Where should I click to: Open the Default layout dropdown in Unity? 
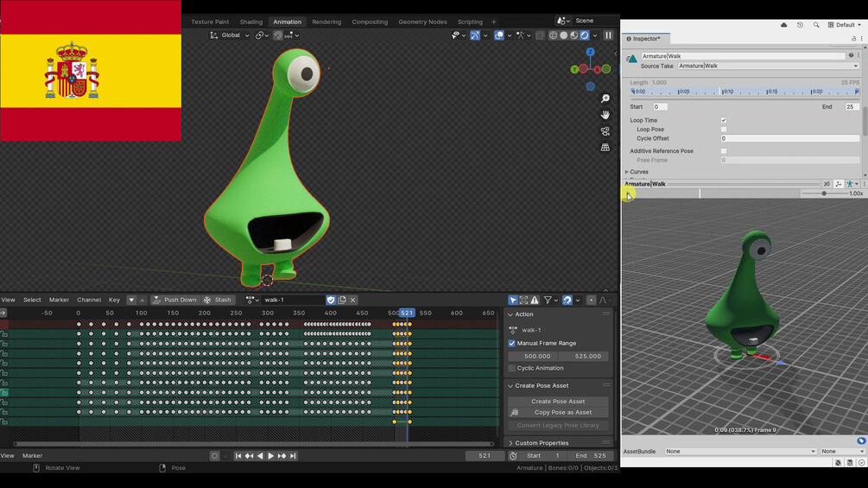(x=845, y=25)
